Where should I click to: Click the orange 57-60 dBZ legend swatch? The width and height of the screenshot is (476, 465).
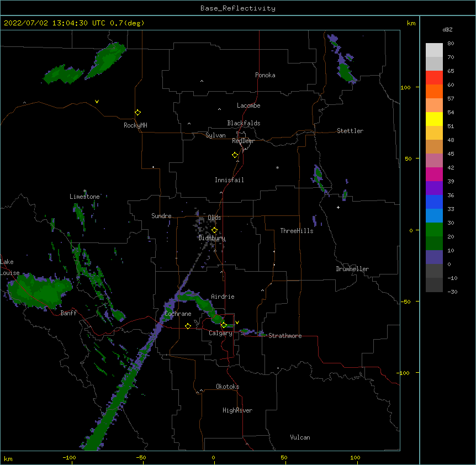434,91
